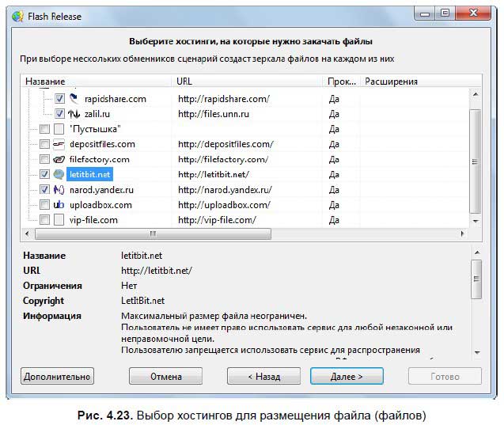Uncheck the narod.yandex.ru hosting checkbox
Screen dimensions: 504x425
pos(45,190)
